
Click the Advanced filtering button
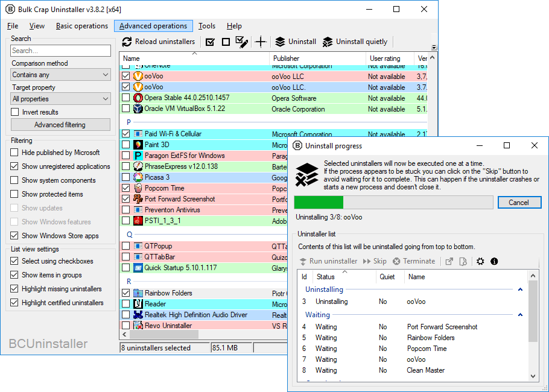click(x=60, y=125)
